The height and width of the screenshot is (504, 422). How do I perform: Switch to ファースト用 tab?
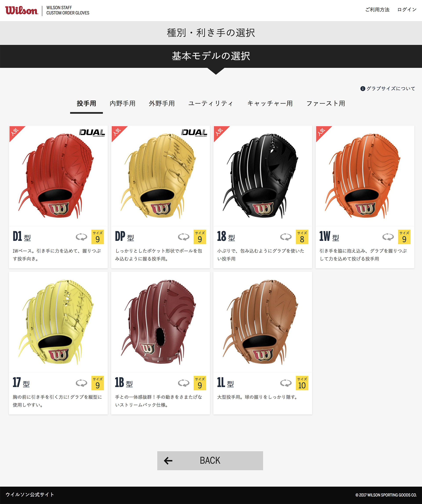[326, 104]
